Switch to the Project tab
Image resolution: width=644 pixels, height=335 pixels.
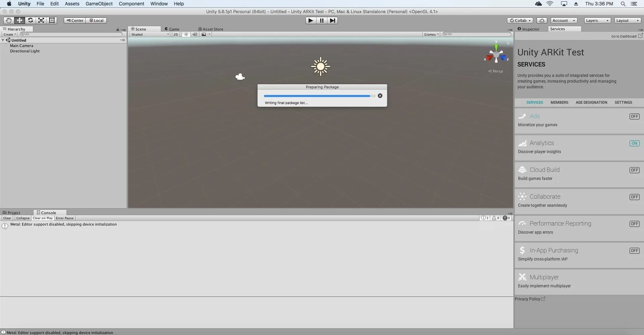(12, 213)
